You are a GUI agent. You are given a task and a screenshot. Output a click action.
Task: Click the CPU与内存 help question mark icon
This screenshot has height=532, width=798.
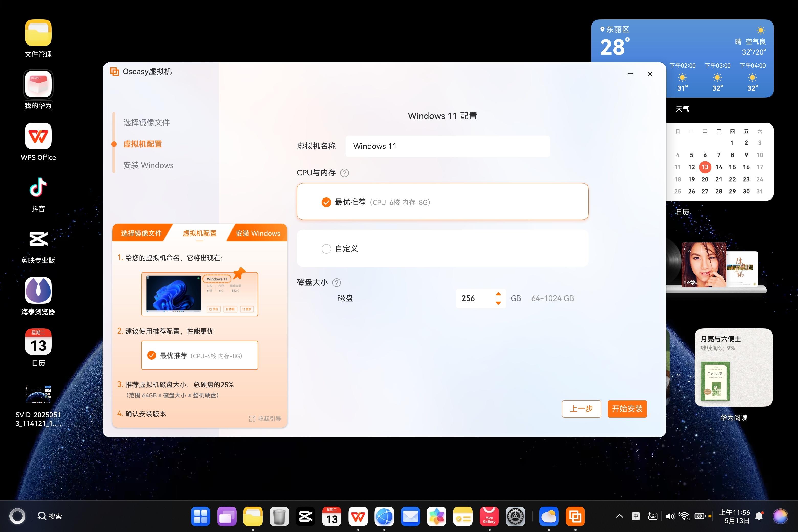(x=344, y=173)
